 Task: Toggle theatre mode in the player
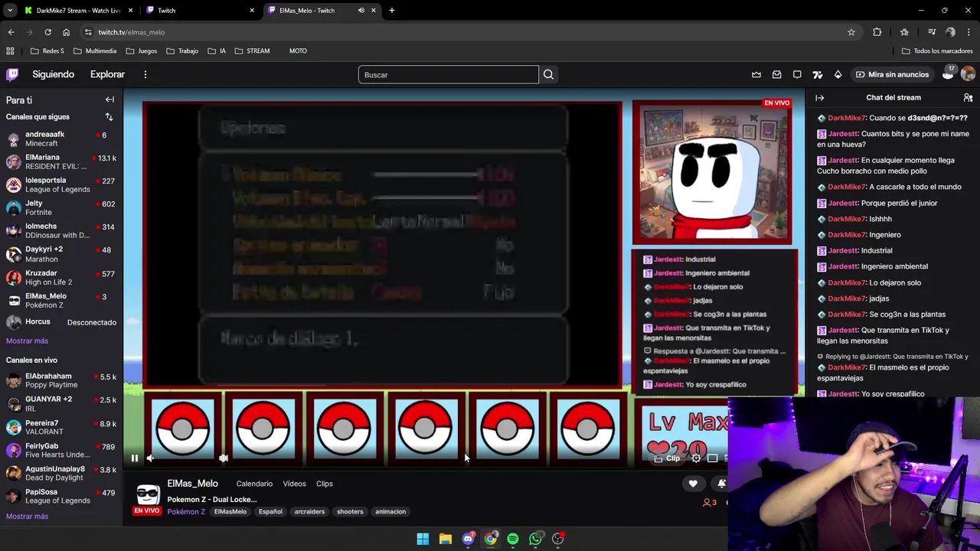click(x=712, y=458)
